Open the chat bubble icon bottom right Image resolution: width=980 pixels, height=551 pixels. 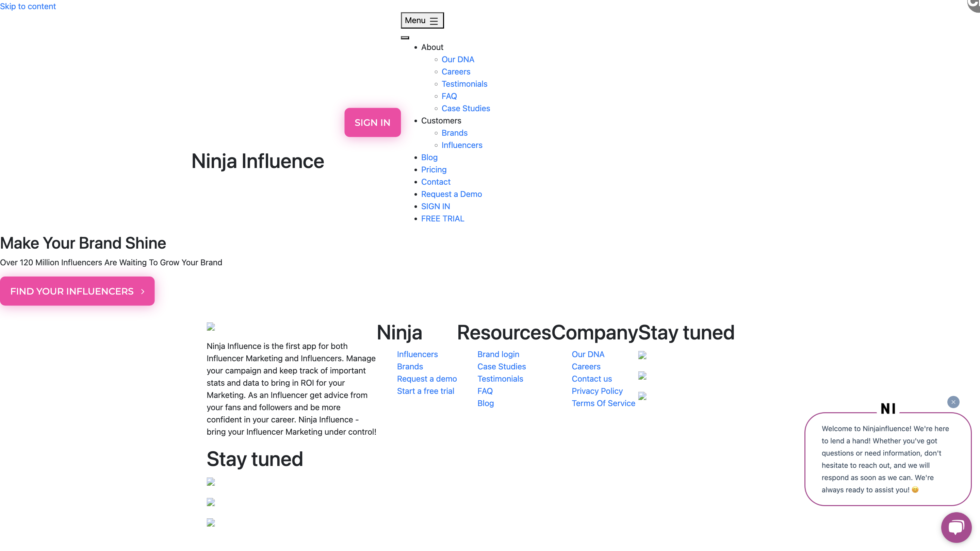pos(956,528)
